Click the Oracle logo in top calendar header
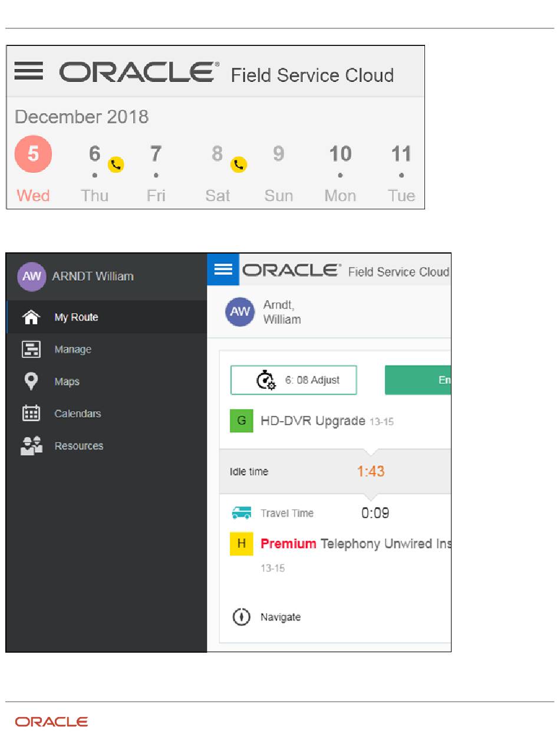Screen dimensions: 560x743 [139, 73]
